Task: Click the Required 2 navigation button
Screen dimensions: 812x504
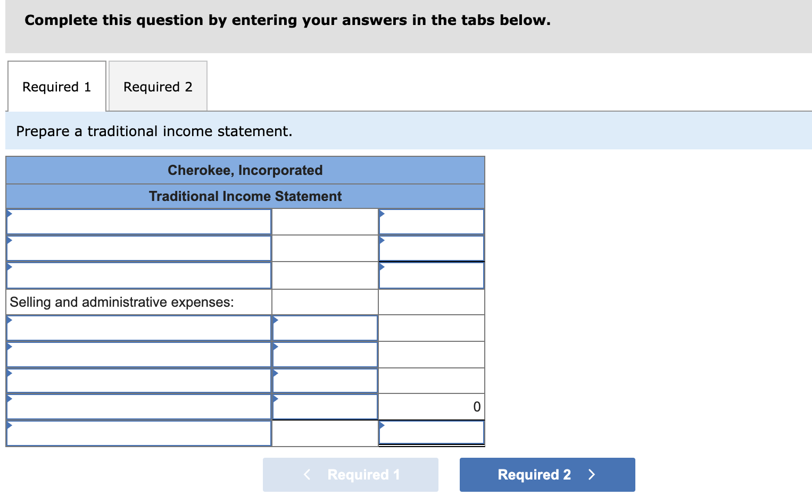Action: tap(547, 474)
